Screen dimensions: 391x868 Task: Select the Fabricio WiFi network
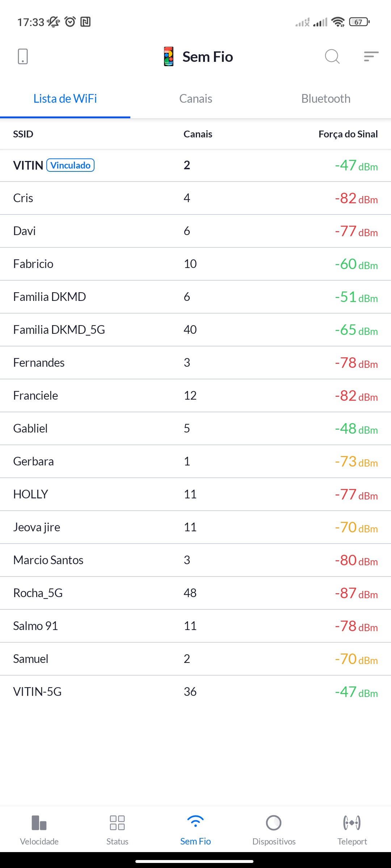pyautogui.click(x=195, y=264)
